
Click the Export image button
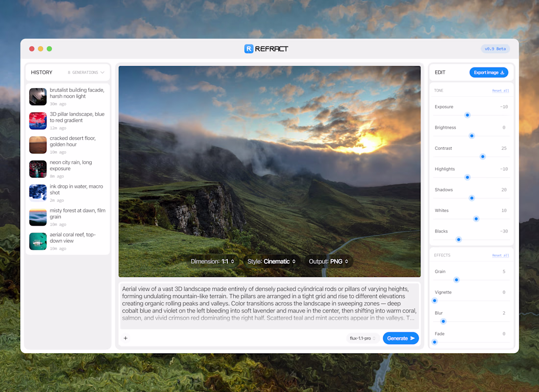[x=489, y=72]
